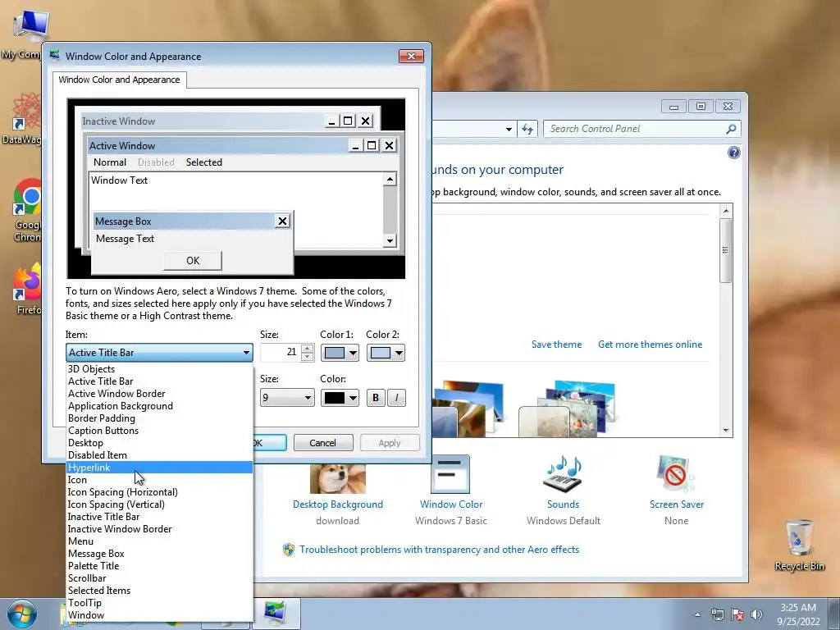Image resolution: width=840 pixels, height=630 pixels.
Task: Click the Selected menu item in preview
Action: click(204, 162)
